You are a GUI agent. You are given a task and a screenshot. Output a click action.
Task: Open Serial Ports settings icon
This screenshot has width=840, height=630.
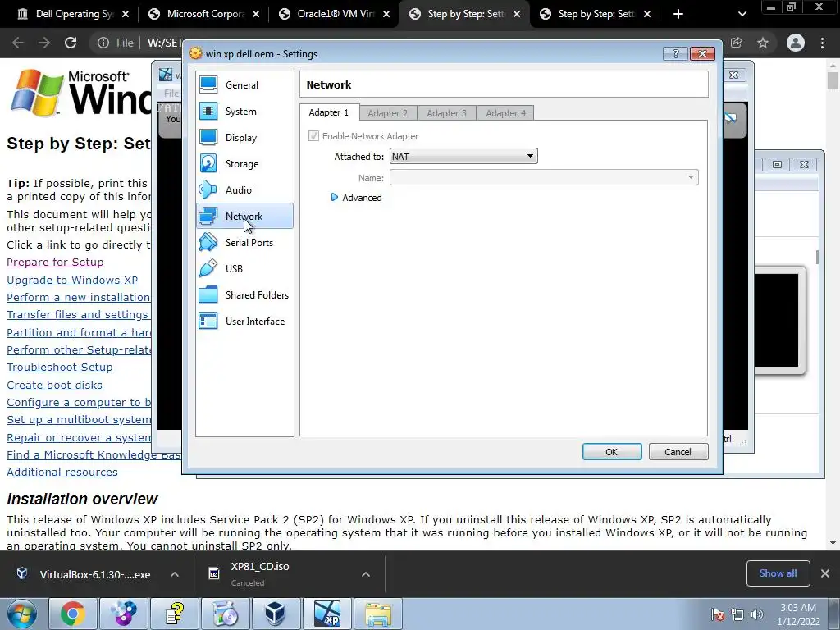(208, 242)
